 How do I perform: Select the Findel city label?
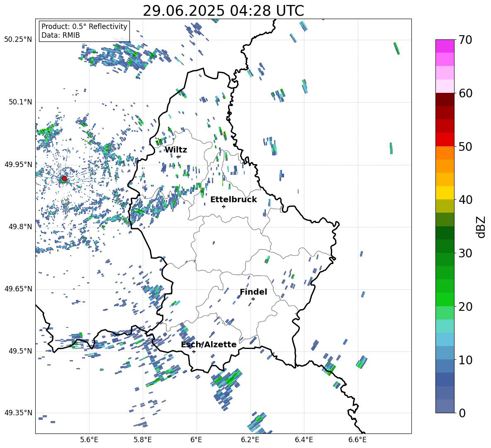click(x=253, y=292)
